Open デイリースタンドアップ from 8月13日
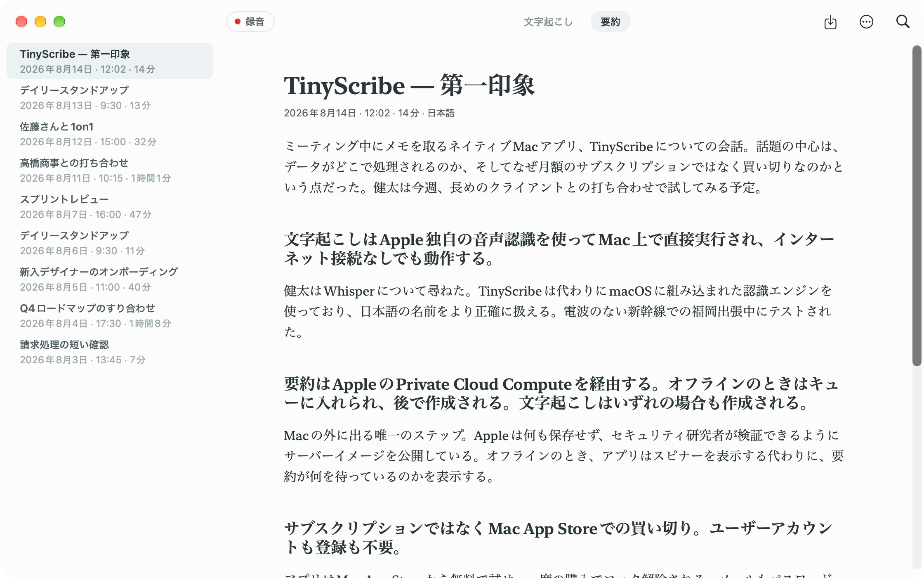The image size is (924, 578). 110,97
